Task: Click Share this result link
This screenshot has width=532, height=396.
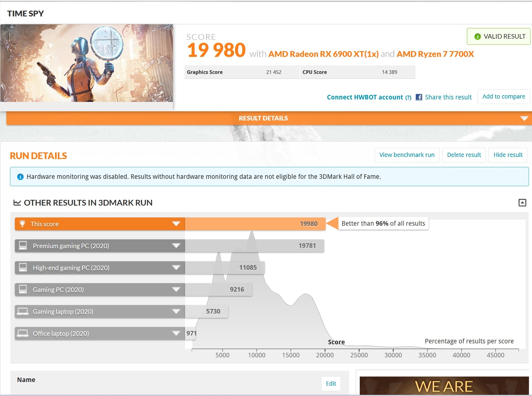Action: 448,97
